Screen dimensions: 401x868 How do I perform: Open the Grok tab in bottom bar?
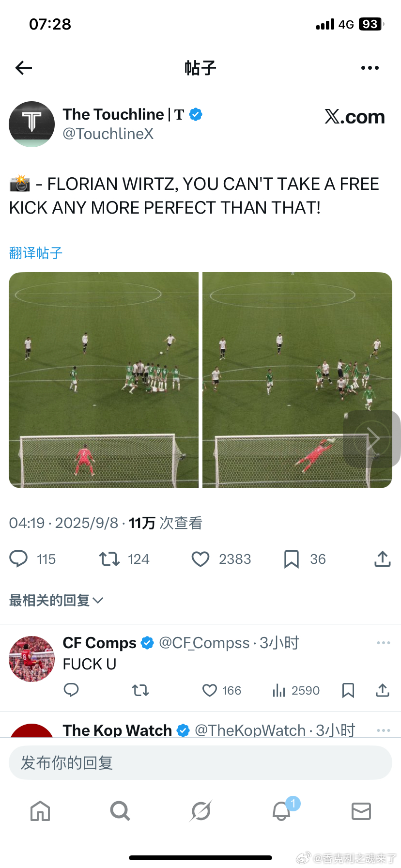click(200, 811)
